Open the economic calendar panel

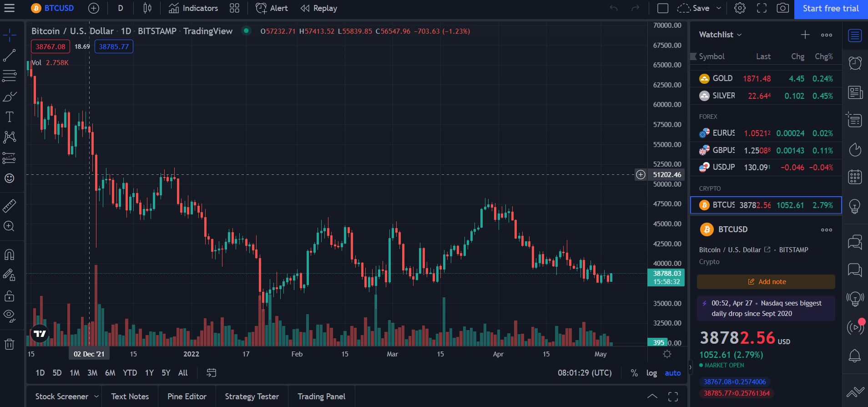click(x=855, y=177)
